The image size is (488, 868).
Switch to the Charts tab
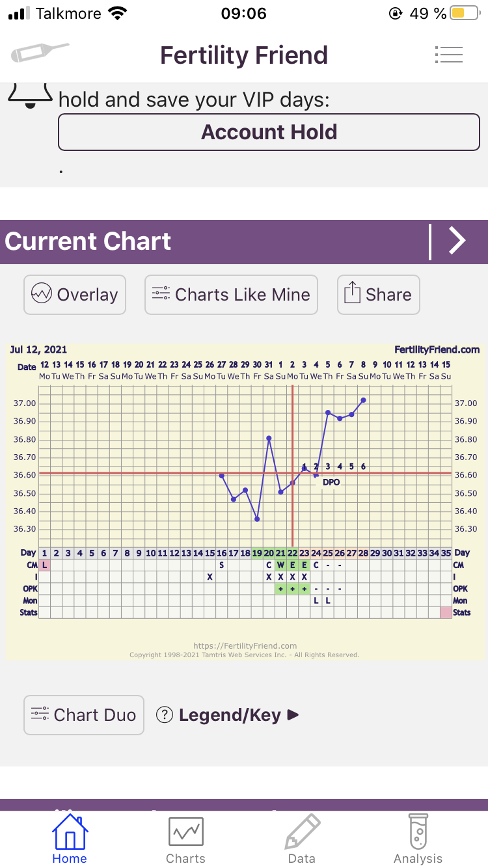click(185, 839)
